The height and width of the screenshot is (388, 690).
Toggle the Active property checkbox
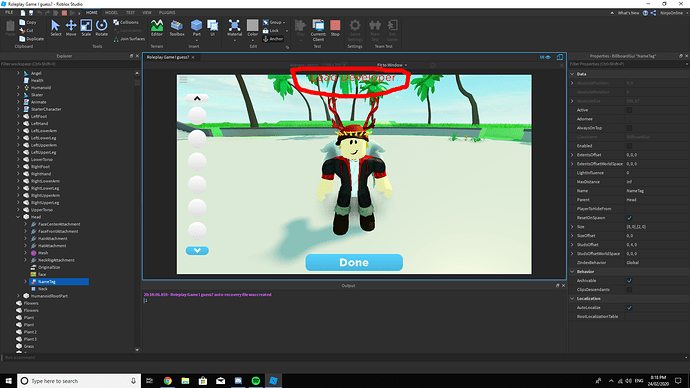pos(629,110)
